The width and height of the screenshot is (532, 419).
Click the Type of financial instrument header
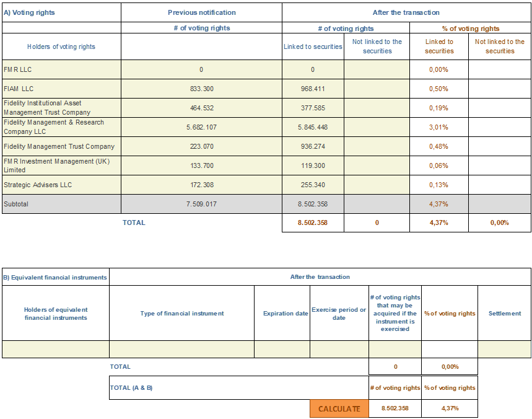pos(182,313)
